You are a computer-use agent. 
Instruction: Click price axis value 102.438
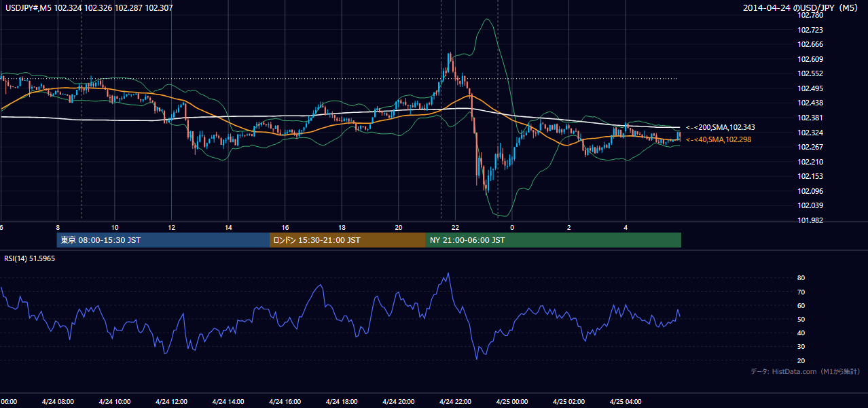click(810, 103)
